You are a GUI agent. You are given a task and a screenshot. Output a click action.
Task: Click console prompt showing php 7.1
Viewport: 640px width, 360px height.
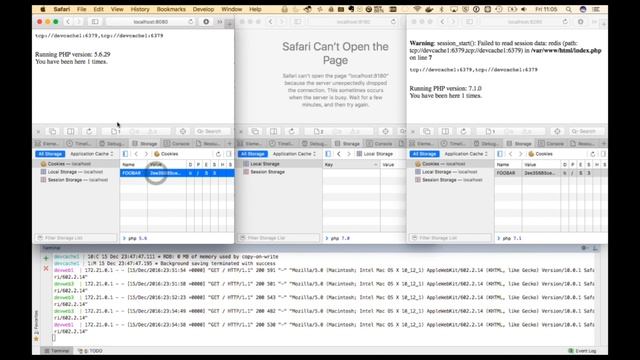click(x=551, y=238)
